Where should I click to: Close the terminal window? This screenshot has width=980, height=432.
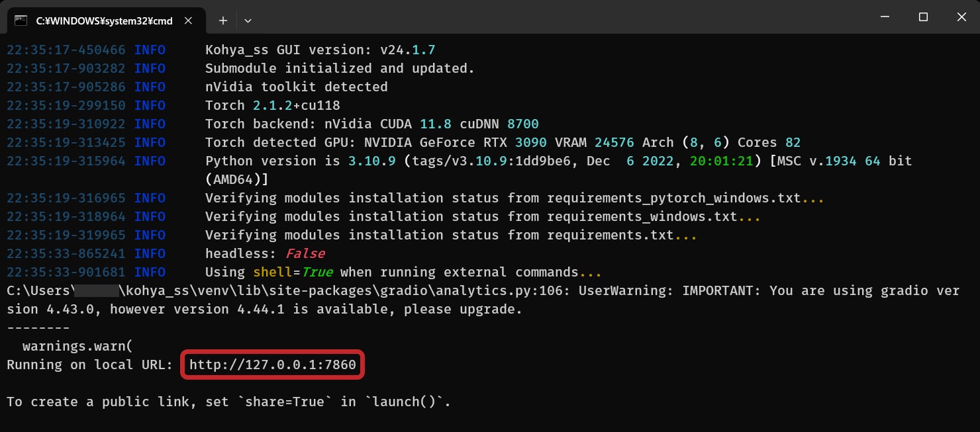[x=962, y=17]
